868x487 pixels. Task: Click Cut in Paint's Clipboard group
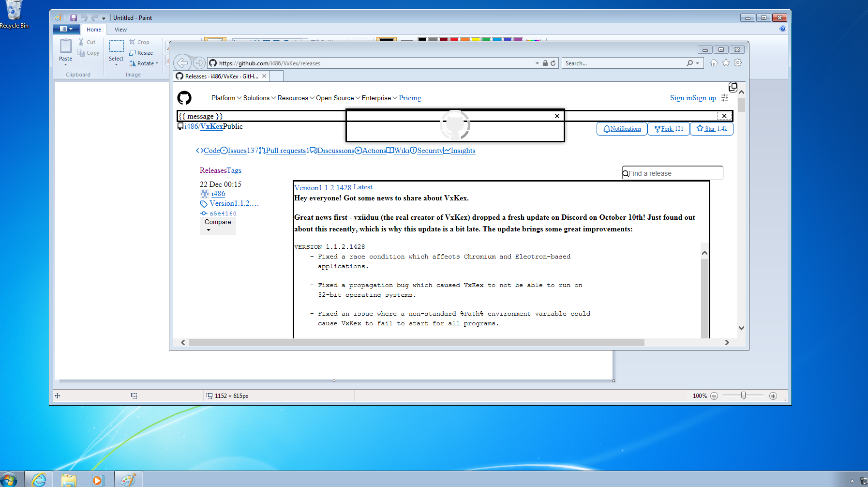[x=88, y=42]
